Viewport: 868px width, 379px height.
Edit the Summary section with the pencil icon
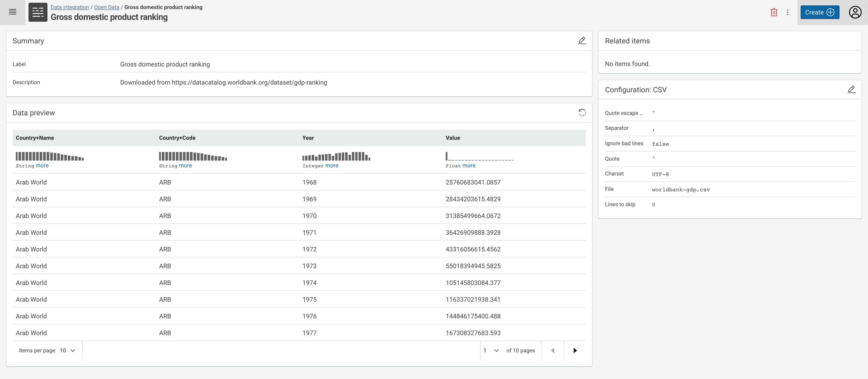tap(582, 40)
